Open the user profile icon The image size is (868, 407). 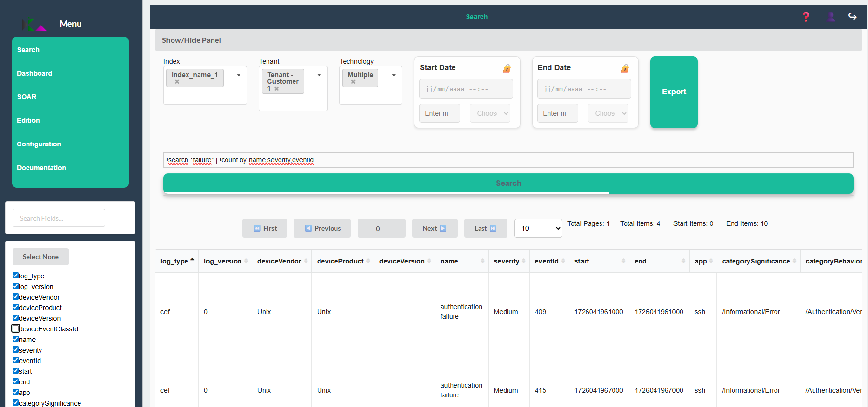tap(831, 17)
